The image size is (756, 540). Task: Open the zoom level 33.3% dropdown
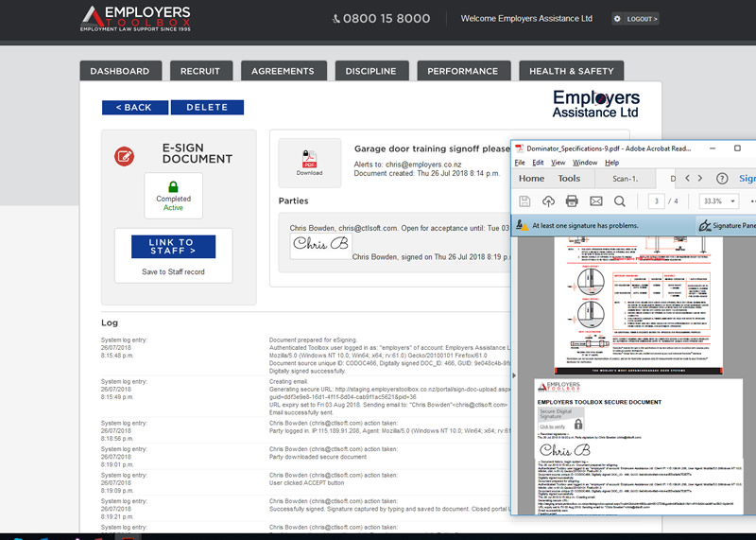[x=718, y=201]
